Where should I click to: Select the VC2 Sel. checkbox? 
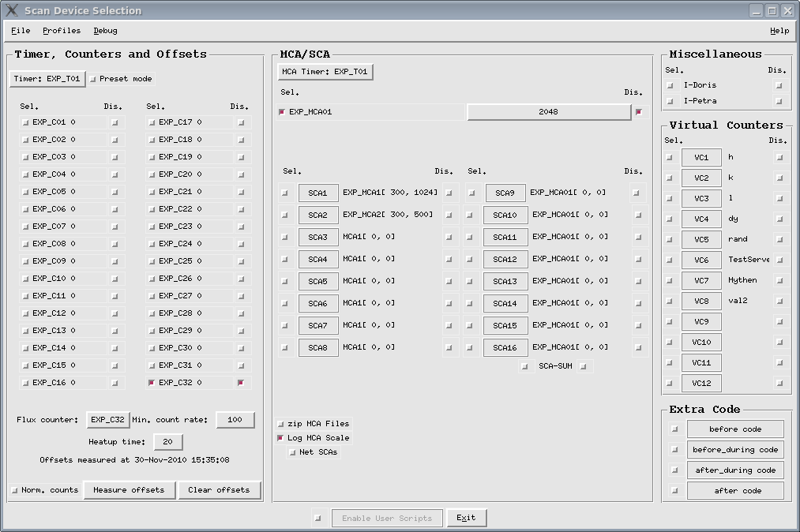click(670, 178)
